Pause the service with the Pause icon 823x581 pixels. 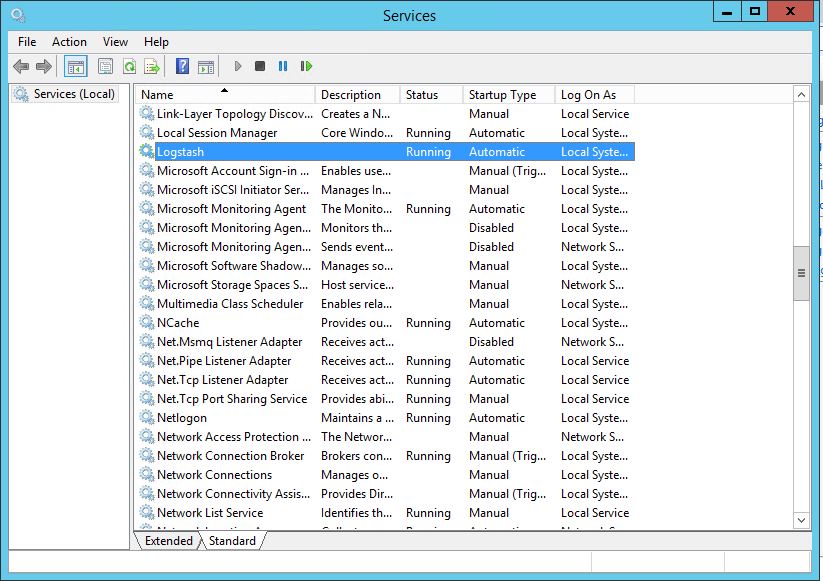coord(283,67)
